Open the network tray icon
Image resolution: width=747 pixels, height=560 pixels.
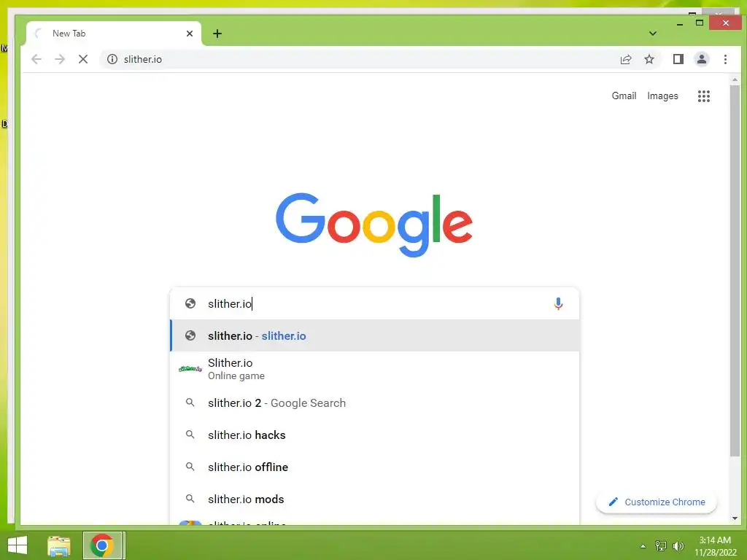click(661, 545)
